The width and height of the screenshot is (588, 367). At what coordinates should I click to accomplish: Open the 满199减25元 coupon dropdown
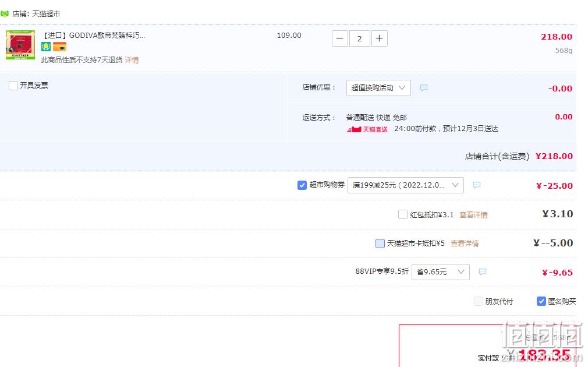(406, 185)
